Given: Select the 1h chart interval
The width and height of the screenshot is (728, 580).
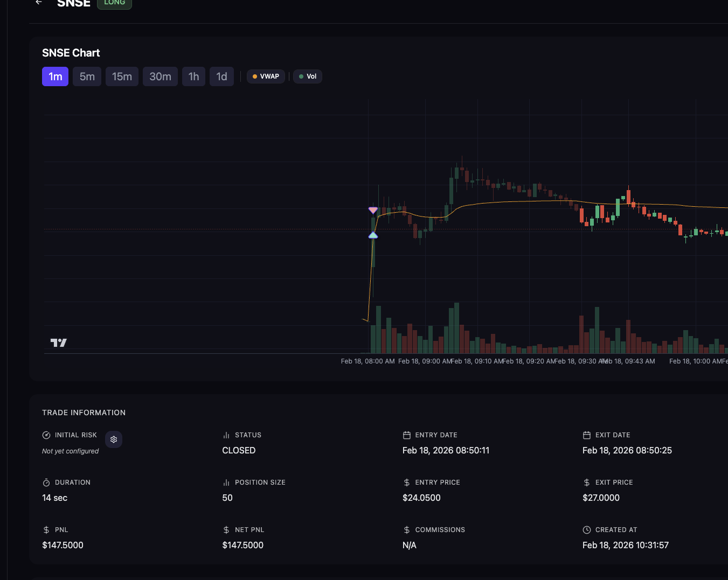Looking at the screenshot, I should 193,76.
